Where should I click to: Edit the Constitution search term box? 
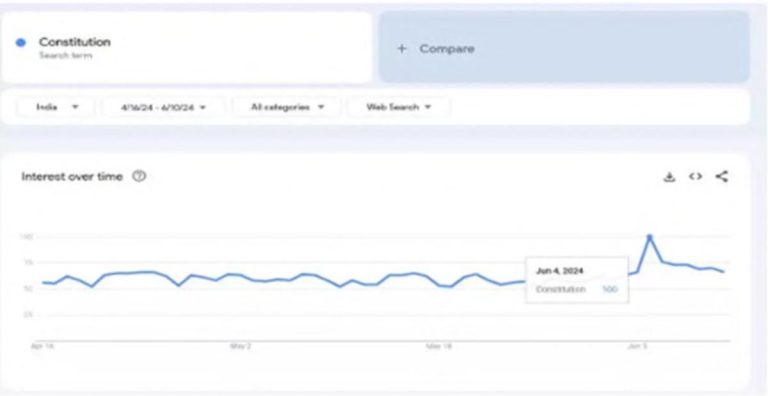pos(186,48)
